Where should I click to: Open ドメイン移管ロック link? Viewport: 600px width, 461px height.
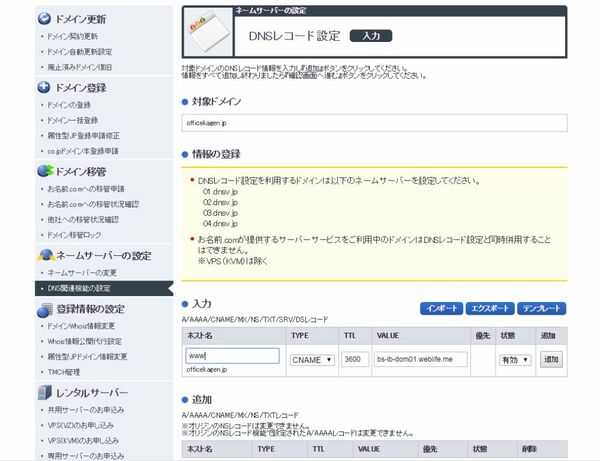pyautogui.click(x=74, y=235)
